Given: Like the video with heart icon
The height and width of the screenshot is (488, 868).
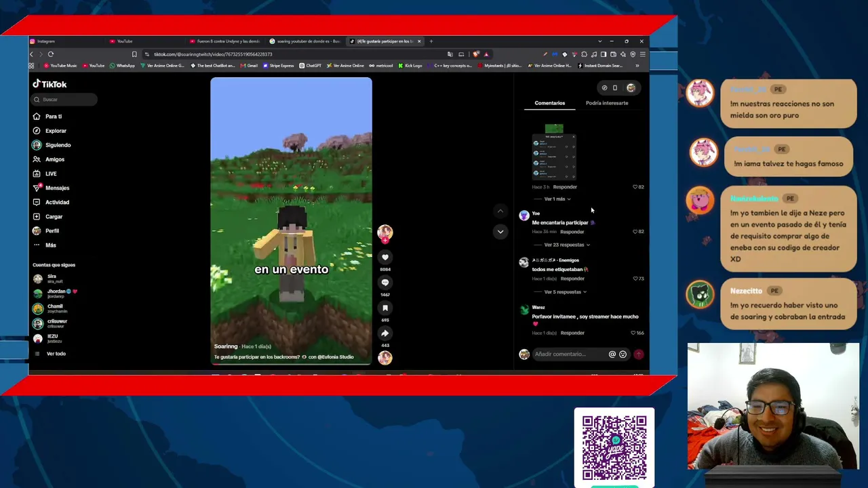Looking at the screenshot, I should (x=385, y=258).
